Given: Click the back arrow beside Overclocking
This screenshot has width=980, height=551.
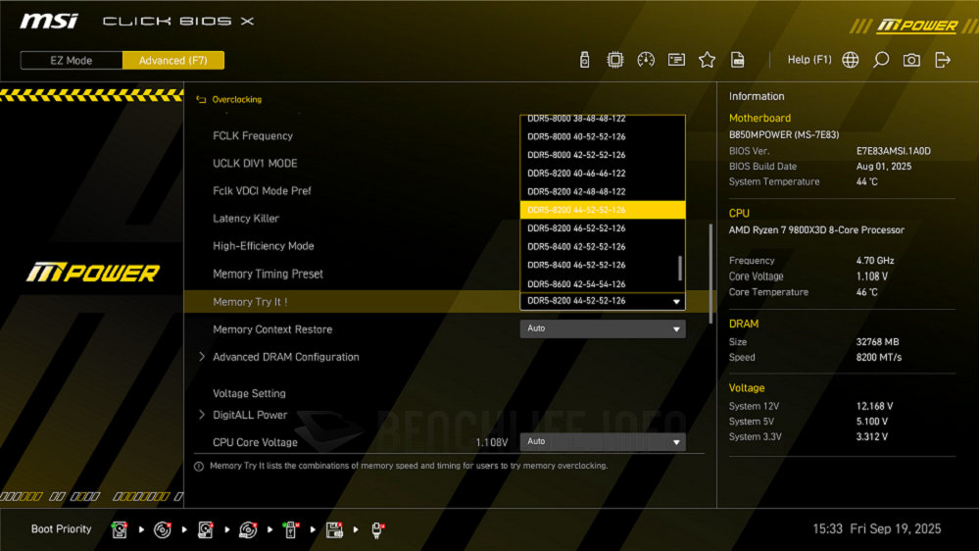Looking at the screenshot, I should click(x=201, y=99).
